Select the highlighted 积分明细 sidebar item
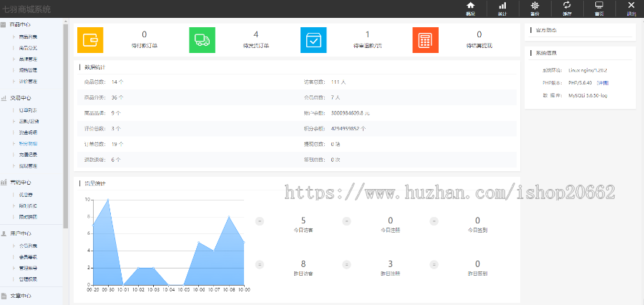644x305 pixels. pos(29,143)
